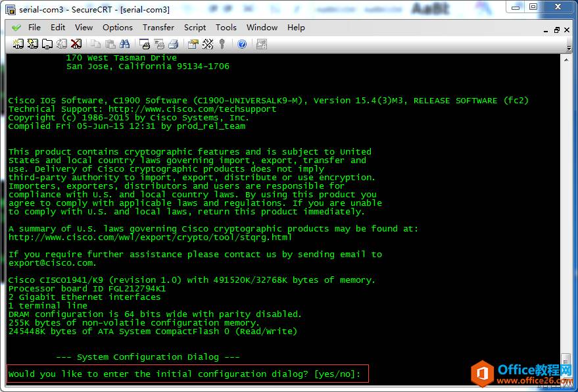
Task: Click the Print Selection toolbar icon
Action: coord(159,44)
